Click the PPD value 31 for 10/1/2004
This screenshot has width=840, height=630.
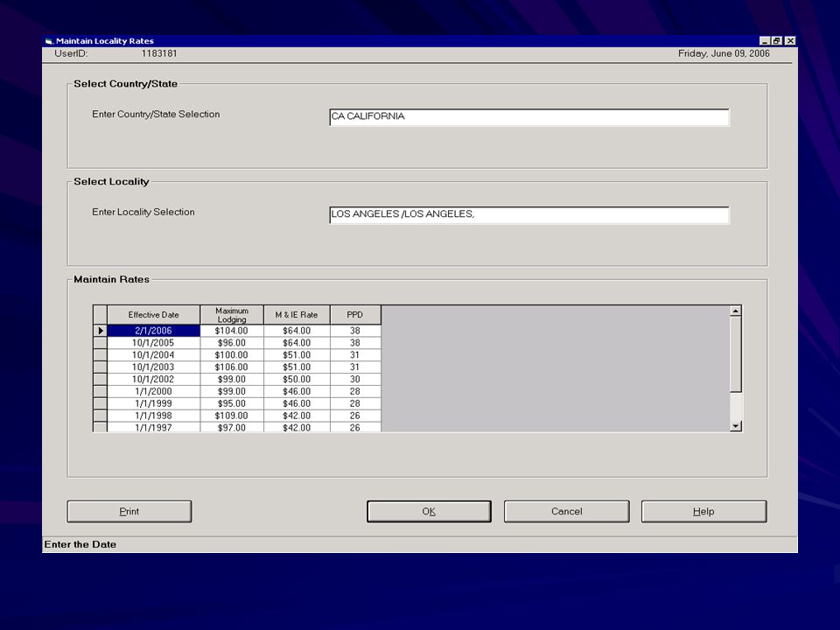click(x=355, y=355)
